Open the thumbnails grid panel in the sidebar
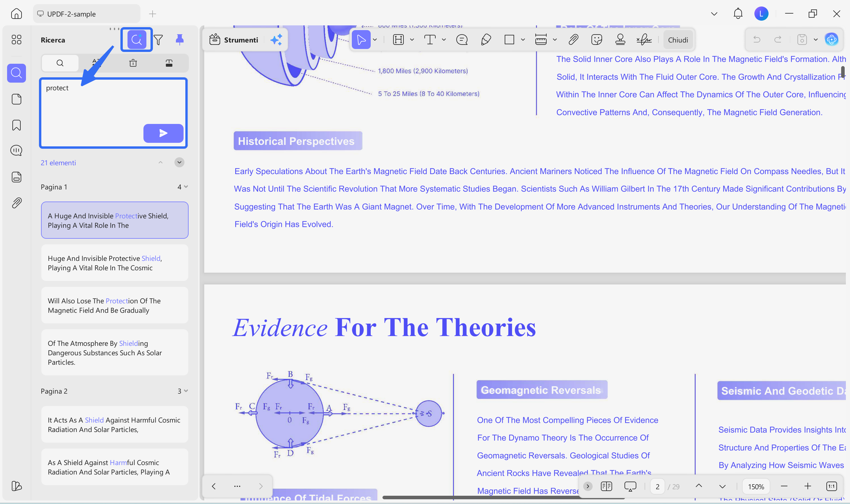The height and width of the screenshot is (504, 850). pyautogui.click(x=16, y=40)
